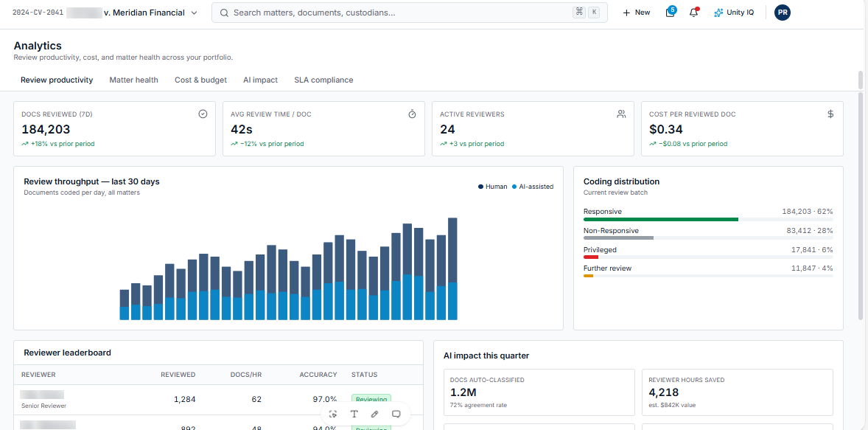The image size is (868, 430).
Task: Click the last bar in the throughput chart
Action: click(x=452, y=268)
